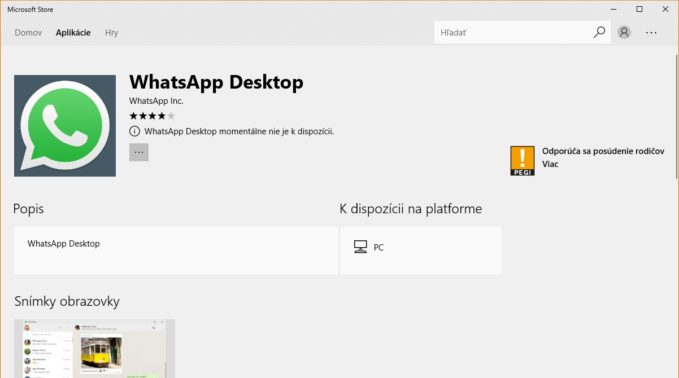The image size is (679, 378).
Task: Click into the Hľadať search field
Action: pyautogui.click(x=513, y=32)
